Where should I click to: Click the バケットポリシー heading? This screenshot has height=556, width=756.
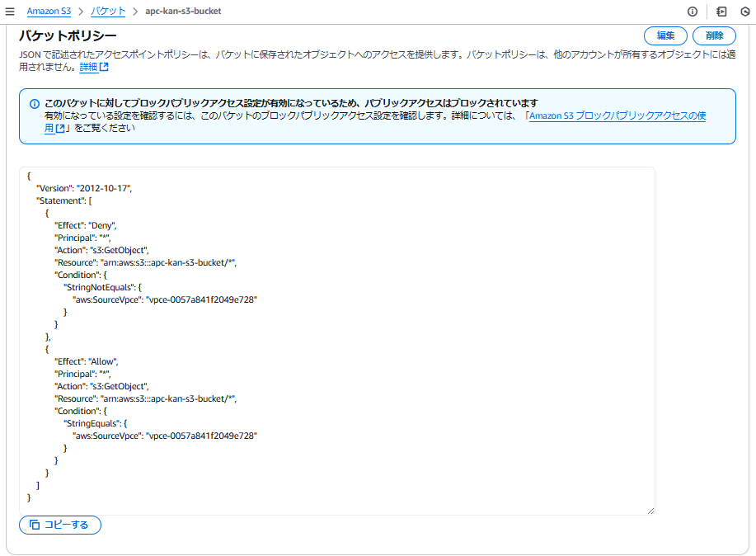[x=68, y=35]
